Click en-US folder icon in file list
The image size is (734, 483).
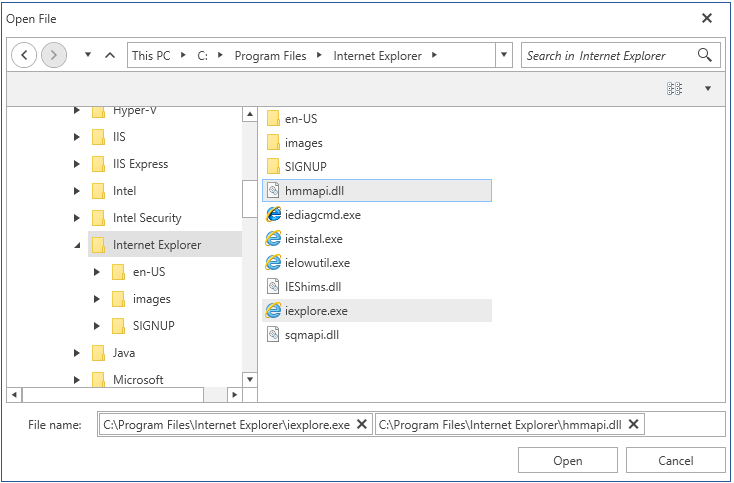[x=273, y=118]
